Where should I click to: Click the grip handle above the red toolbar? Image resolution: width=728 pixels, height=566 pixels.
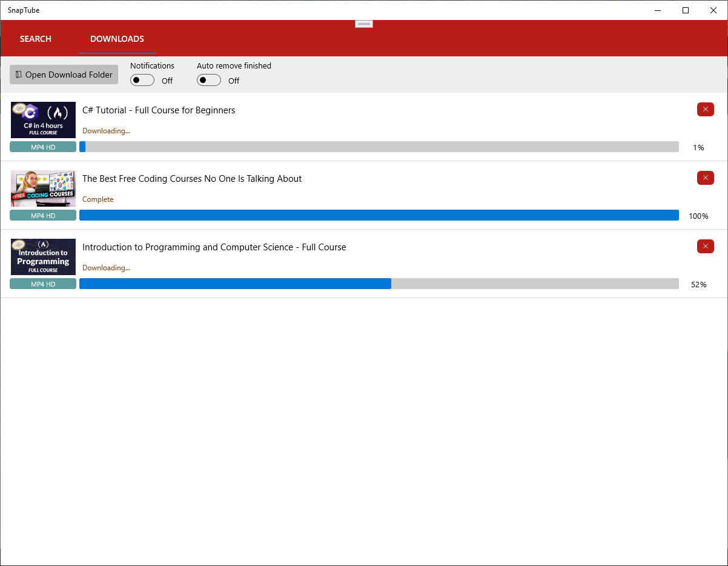click(x=363, y=23)
